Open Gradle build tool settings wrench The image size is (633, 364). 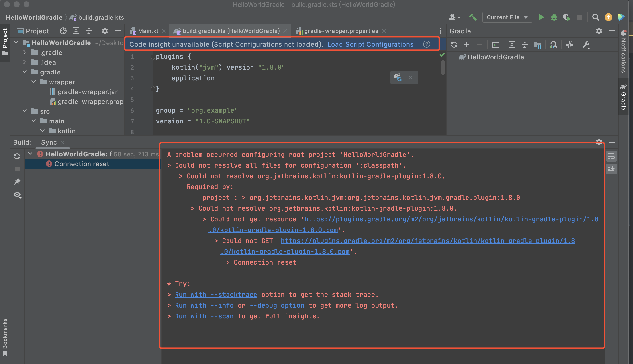click(586, 45)
